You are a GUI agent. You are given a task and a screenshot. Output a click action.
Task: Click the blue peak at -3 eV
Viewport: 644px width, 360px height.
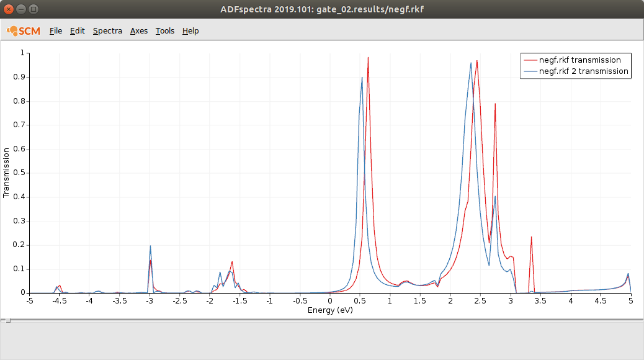coord(150,246)
